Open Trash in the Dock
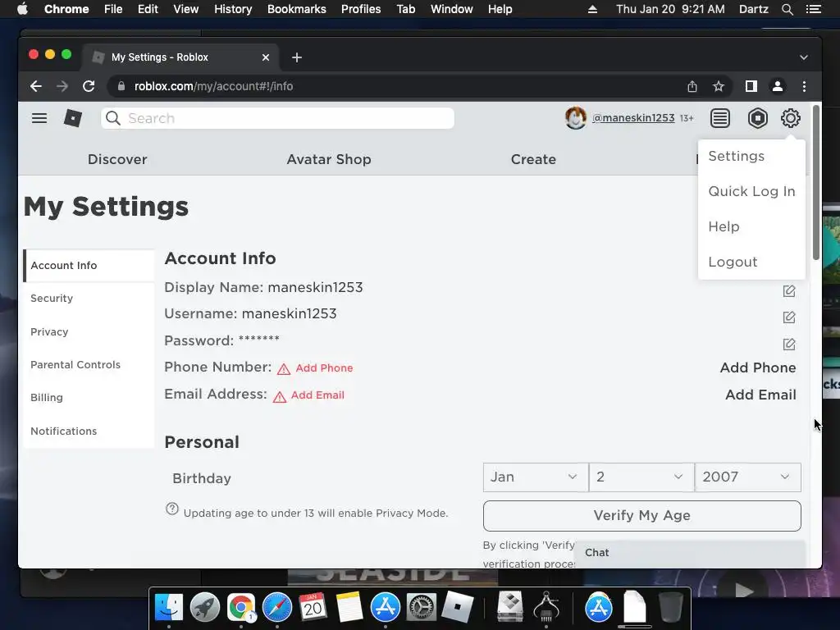840x630 pixels. (x=670, y=608)
